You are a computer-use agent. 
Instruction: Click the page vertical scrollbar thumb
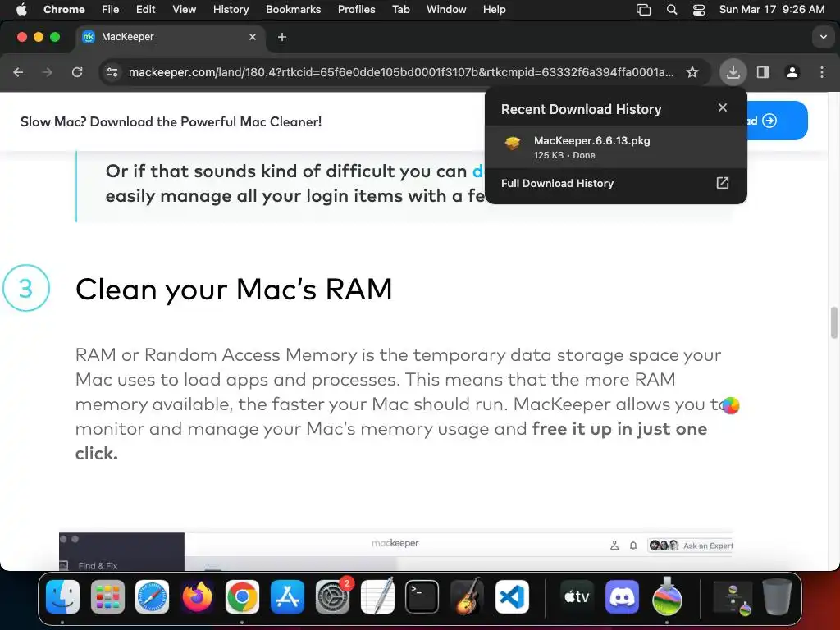833,322
